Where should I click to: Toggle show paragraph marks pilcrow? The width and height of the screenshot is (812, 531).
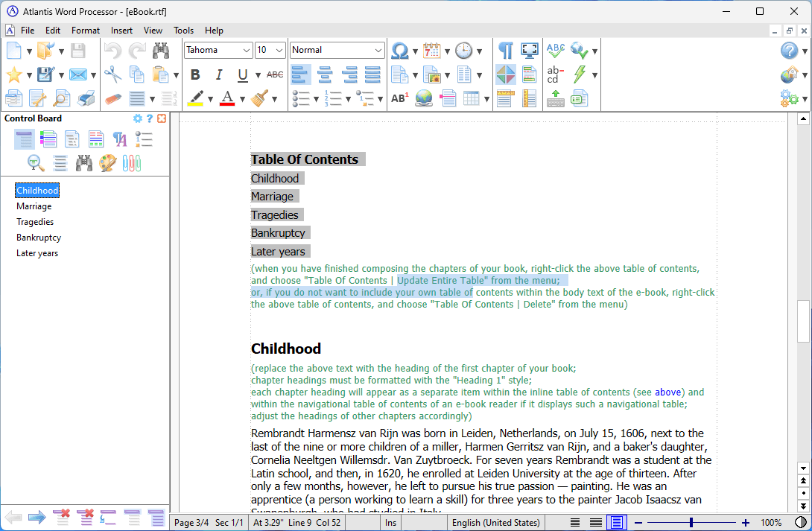pos(505,50)
